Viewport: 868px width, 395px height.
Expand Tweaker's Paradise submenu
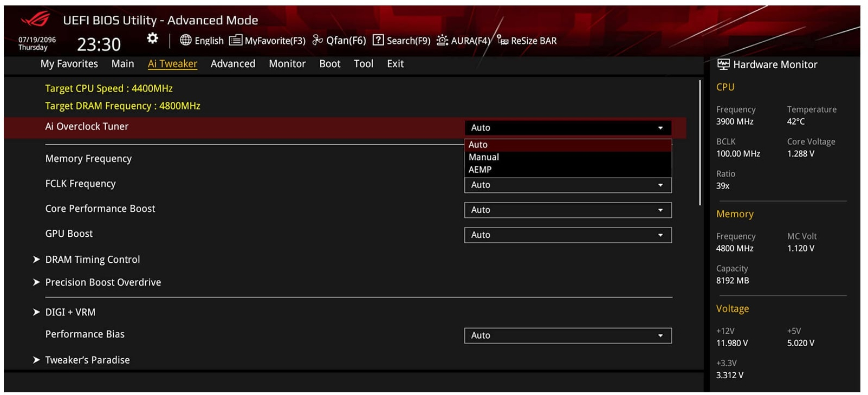[87, 360]
